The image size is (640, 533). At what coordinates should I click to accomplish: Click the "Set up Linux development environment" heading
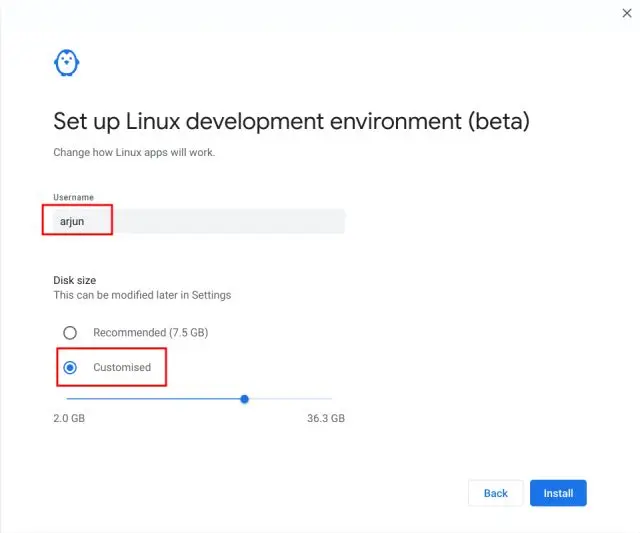point(291,122)
